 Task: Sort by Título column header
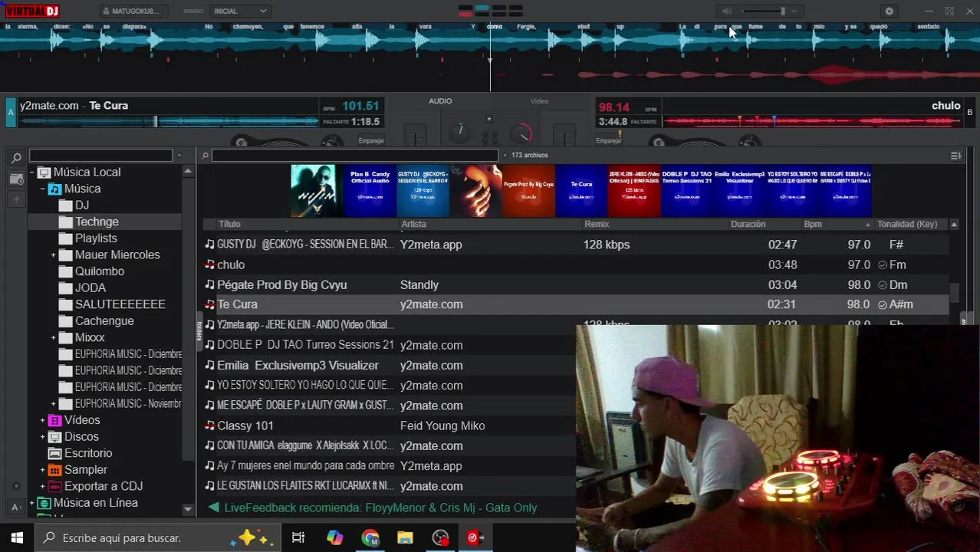(229, 224)
